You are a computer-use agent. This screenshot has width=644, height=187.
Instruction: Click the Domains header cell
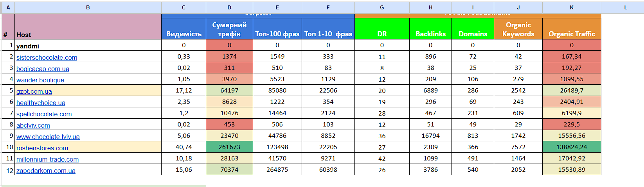click(x=473, y=28)
